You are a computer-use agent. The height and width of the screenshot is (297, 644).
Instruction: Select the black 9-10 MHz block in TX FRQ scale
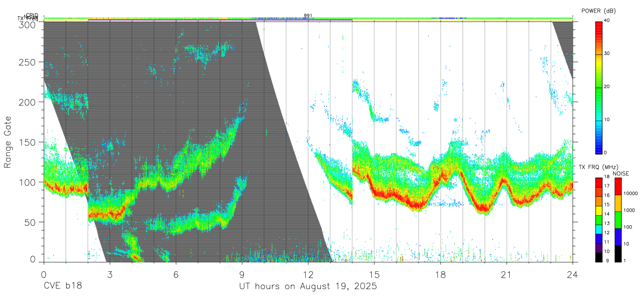[598, 257]
